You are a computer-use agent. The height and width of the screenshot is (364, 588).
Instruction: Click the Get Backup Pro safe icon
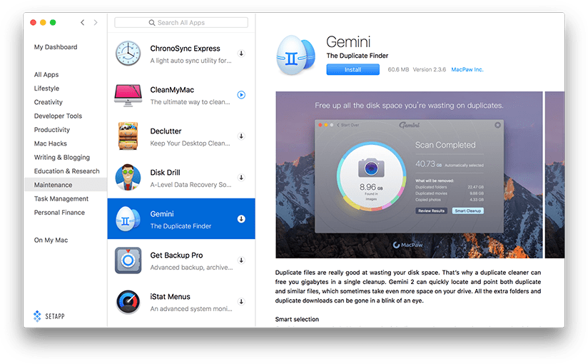click(x=128, y=260)
